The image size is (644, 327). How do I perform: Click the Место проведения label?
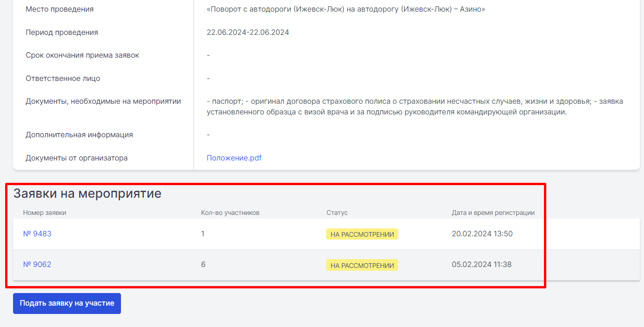pyautogui.click(x=60, y=9)
